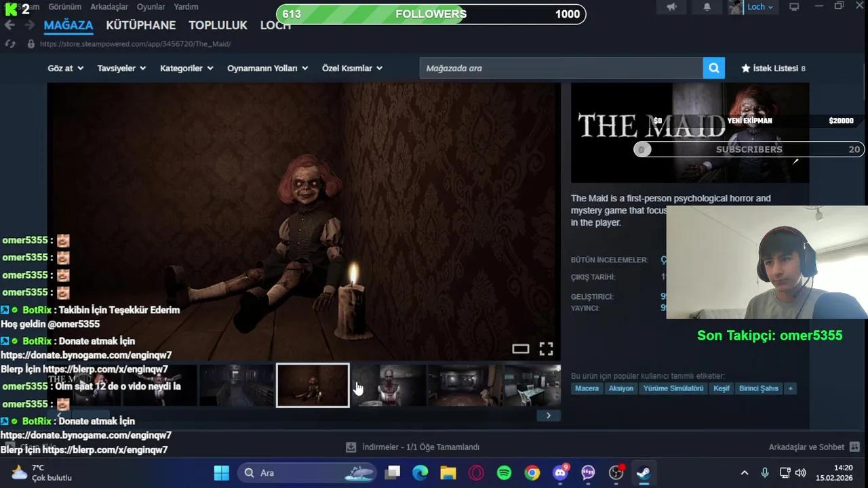Open the notifications bell
This screenshot has height=488, width=868.
pyautogui.click(x=707, y=7)
